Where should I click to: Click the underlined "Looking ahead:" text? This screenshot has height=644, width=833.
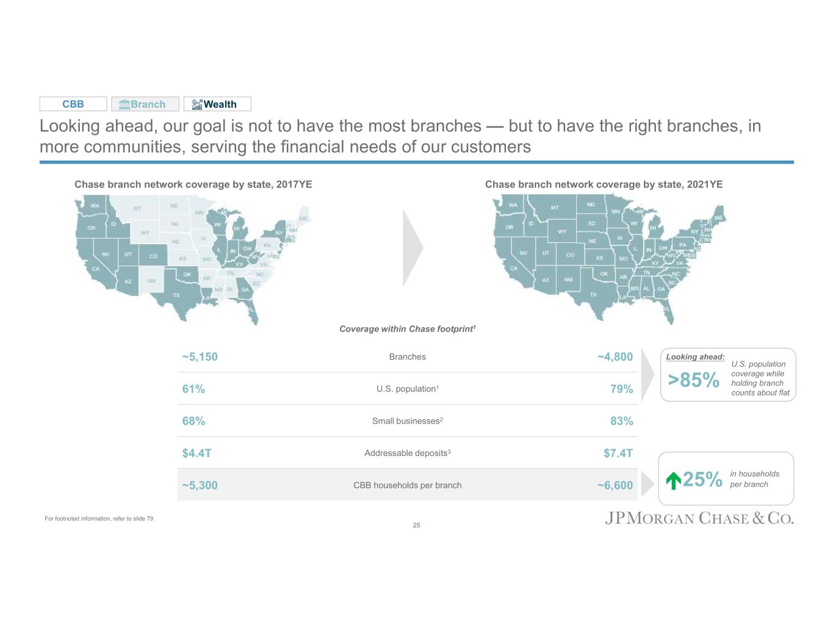click(695, 357)
